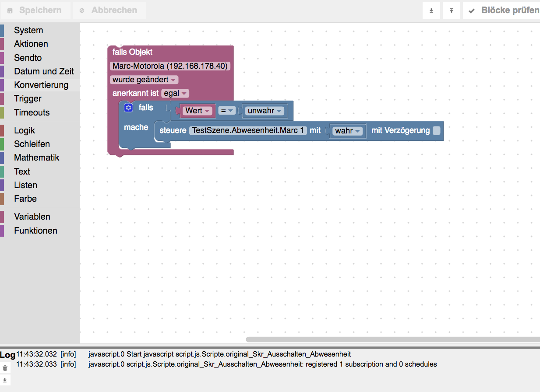Open the Listen block category
Screen dimensions: 540x392
coord(40,185)
